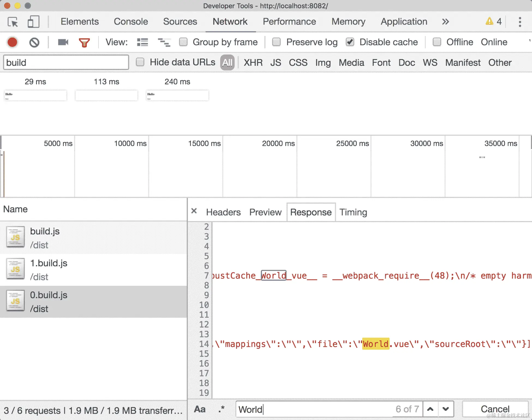Check the Preserve log option
This screenshot has height=420, width=532.
pyautogui.click(x=277, y=42)
